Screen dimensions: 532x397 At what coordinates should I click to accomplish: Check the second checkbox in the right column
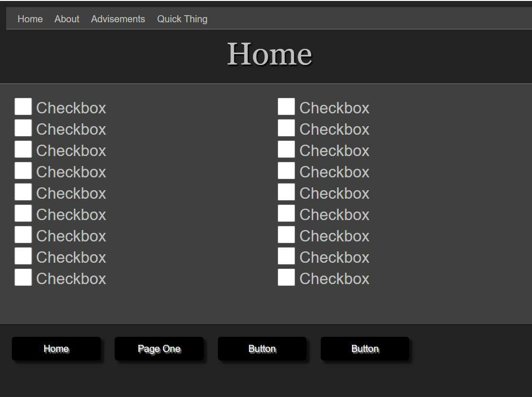point(286,128)
